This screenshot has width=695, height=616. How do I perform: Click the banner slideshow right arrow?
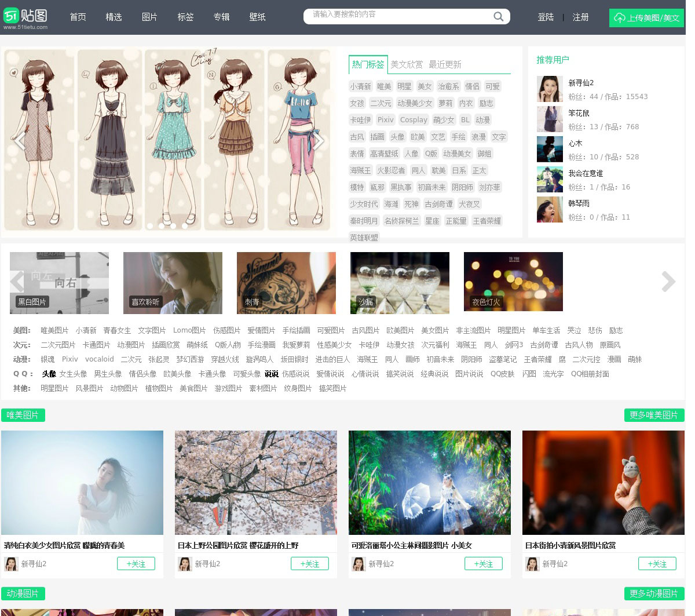click(x=318, y=141)
